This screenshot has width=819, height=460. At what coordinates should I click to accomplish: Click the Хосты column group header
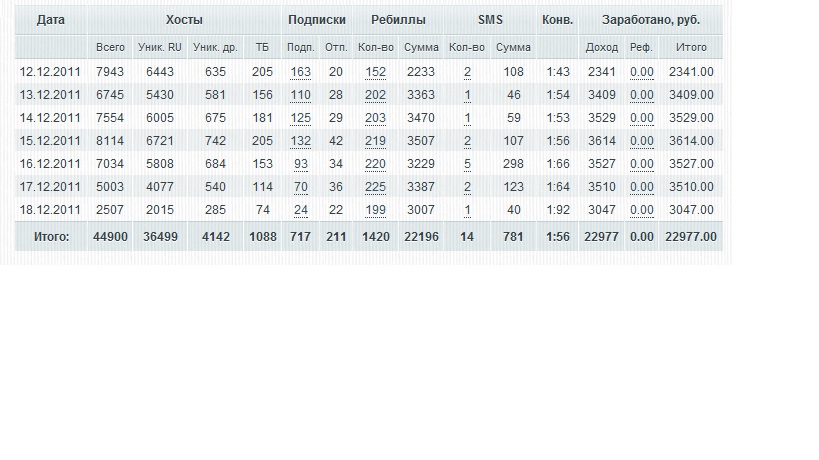pyautogui.click(x=184, y=20)
